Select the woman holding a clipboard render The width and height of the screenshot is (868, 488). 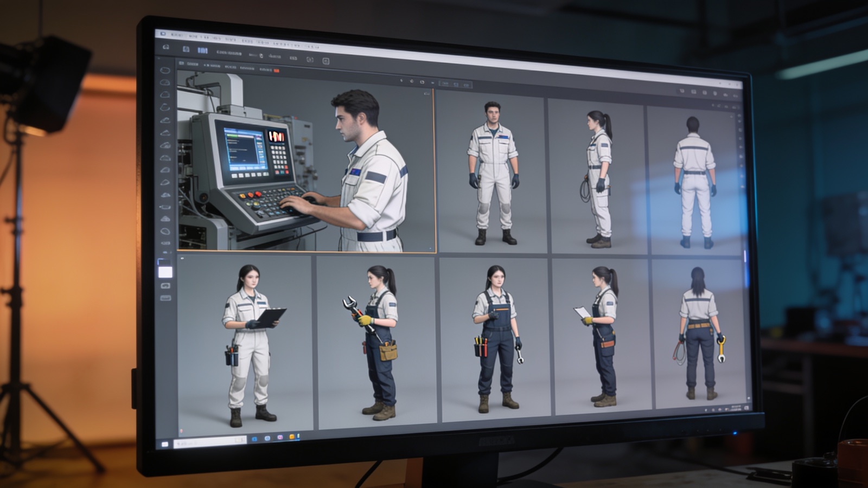(245, 343)
